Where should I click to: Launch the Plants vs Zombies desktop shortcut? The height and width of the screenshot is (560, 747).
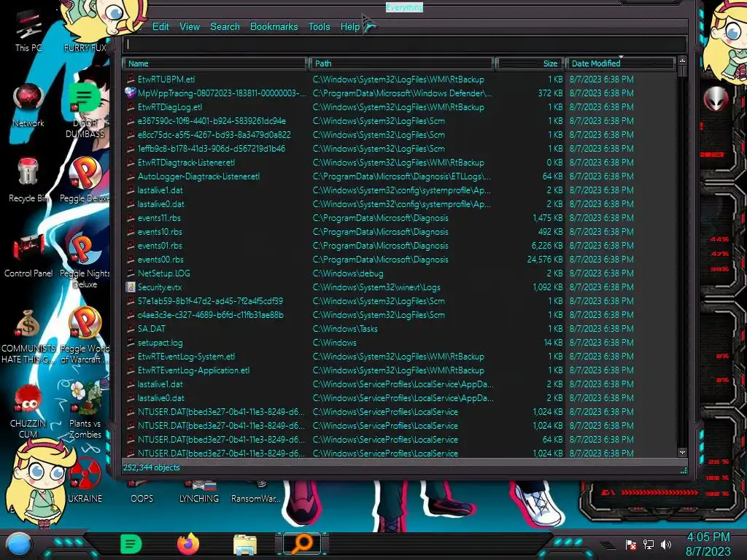pos(85,410)
